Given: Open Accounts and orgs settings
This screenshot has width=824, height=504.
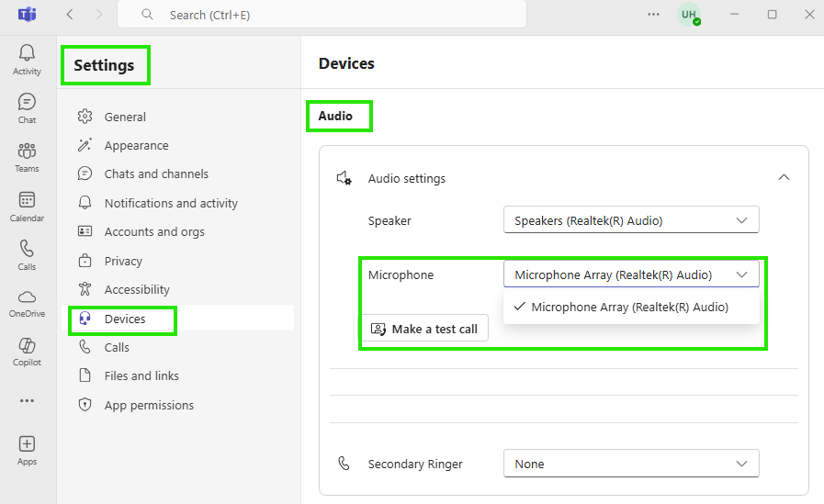Looking at the screenshot, I should coord(154,231).
